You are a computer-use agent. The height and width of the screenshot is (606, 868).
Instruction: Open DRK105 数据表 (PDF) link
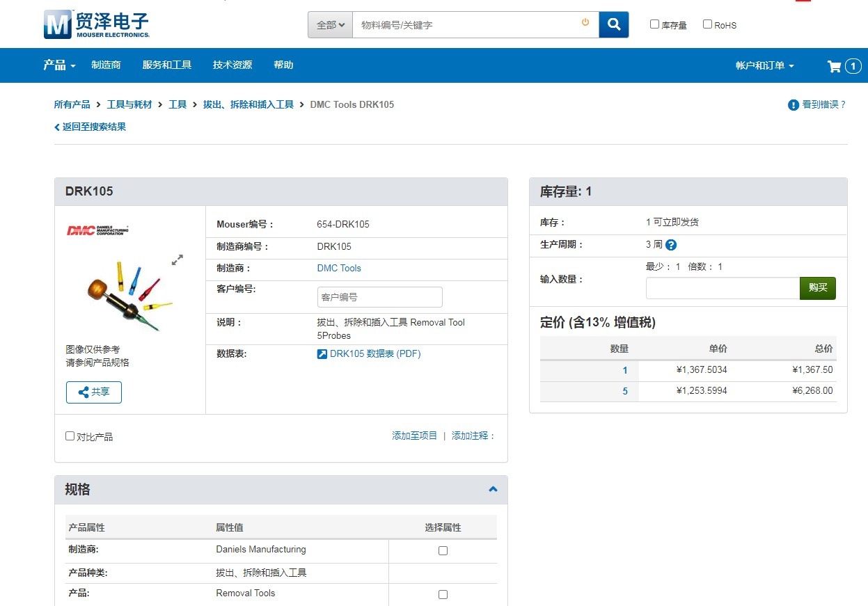pyautogui.click(x=375, y=353)
